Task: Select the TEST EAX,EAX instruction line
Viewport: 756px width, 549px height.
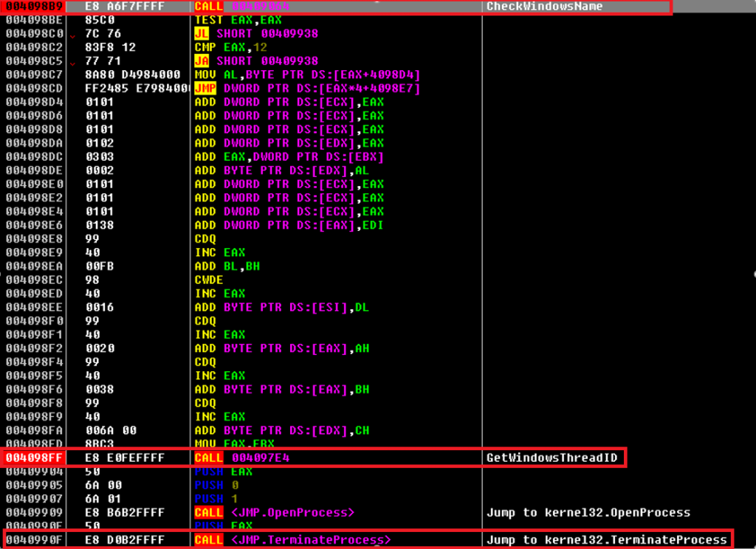Action: (236, 21)
